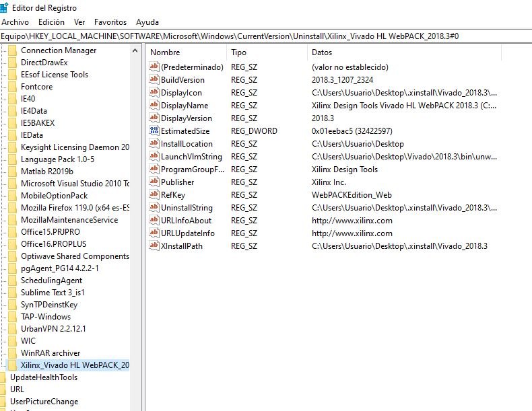Click the Connection Manager folder icon

click(13, 50)
